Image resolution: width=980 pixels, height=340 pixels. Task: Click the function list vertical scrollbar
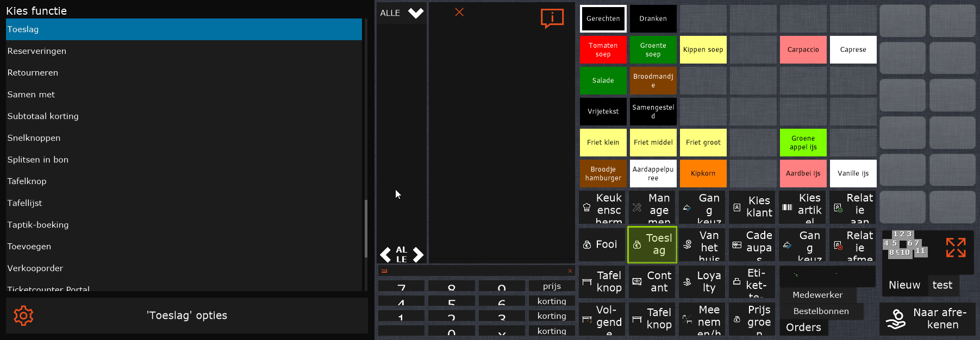click(366, 228)
